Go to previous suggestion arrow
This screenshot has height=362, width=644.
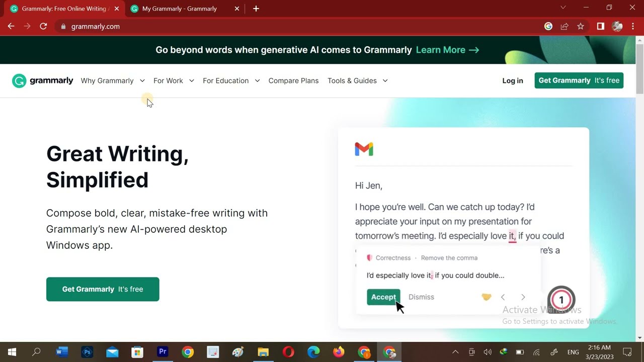[x=503, y=297]
